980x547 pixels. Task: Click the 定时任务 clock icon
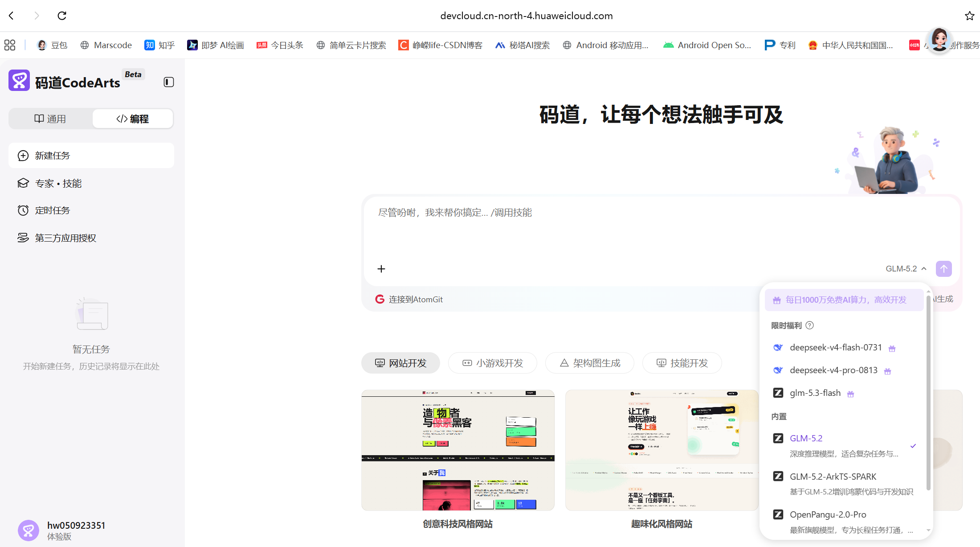click(x=23, y=210)
